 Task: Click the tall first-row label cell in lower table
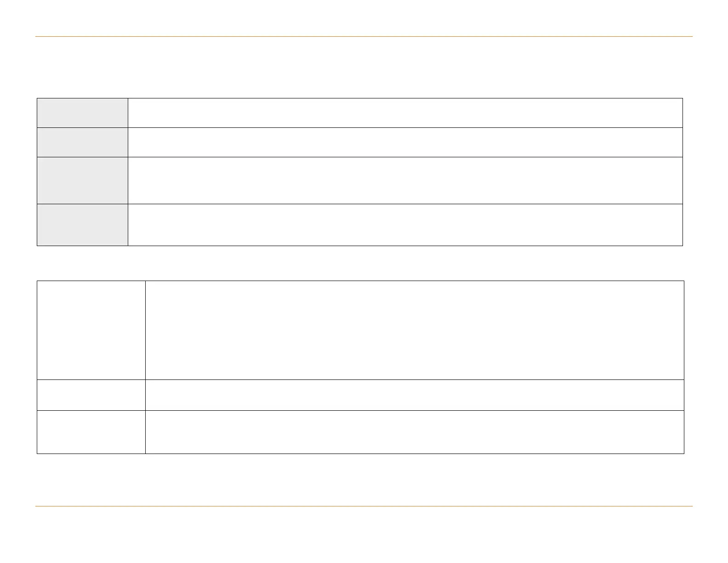pyautogui.click(x=91, y=330)
